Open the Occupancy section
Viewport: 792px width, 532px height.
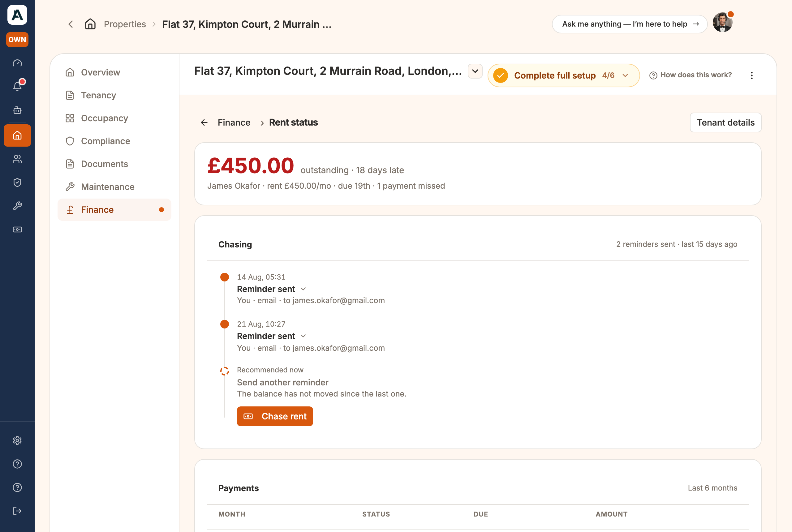pyautogui.click(x=114, y=118)
